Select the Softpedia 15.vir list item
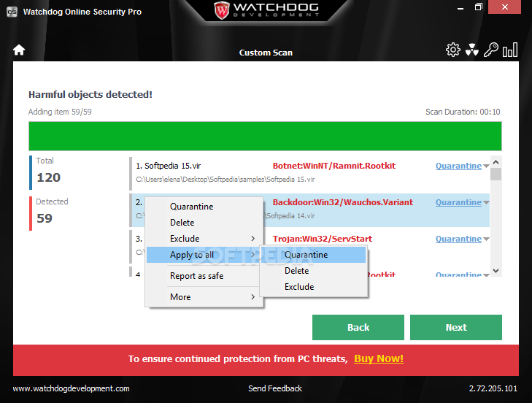 (x=309, y=172)
